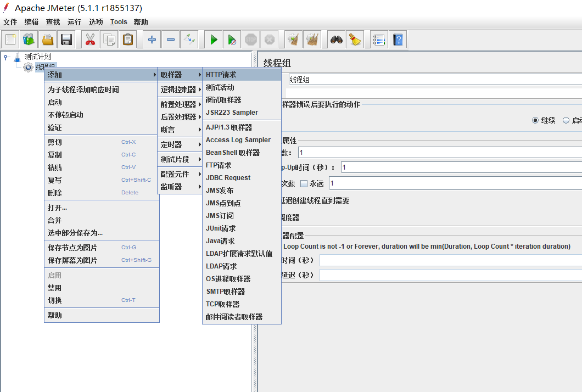This screenshot has width=582, height=392.
Task: Expand the 后置处理器 submenu
Action: click(180, 117)
